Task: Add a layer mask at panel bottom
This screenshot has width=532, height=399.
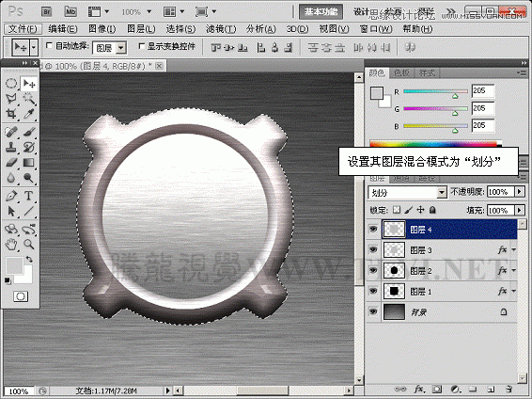Action: pyautogui.click(x=437, y=390)
